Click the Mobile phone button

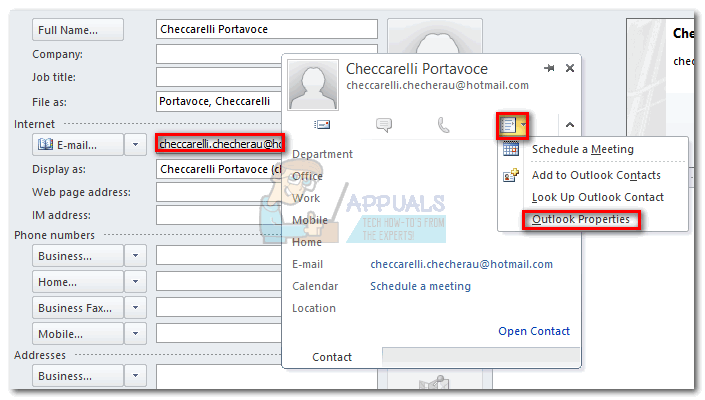coord(78,334)
